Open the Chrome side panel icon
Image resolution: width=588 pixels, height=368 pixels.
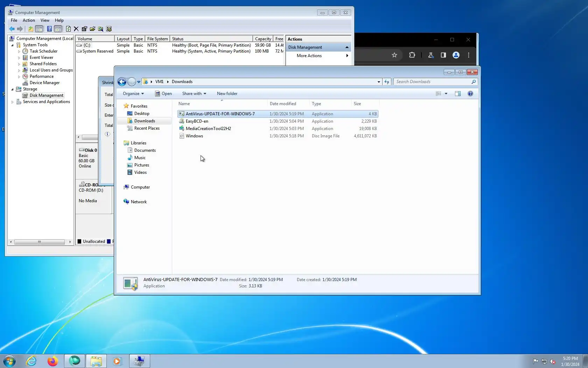click(x=443, y=55)
